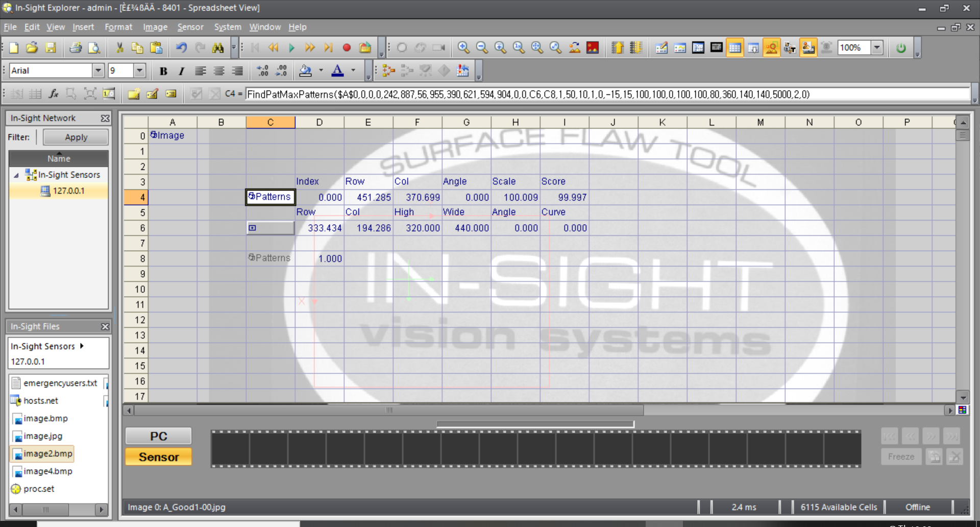Increase decimal places
Screen dimensions: 980x527
262,71
